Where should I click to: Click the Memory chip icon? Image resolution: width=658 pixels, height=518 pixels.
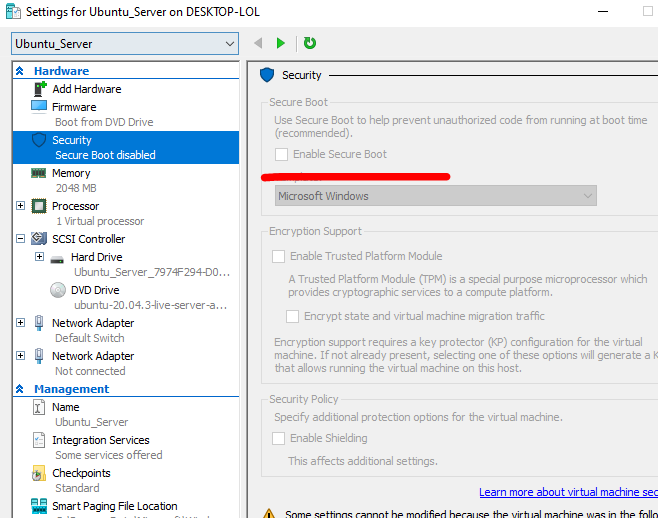coord(39,173)
